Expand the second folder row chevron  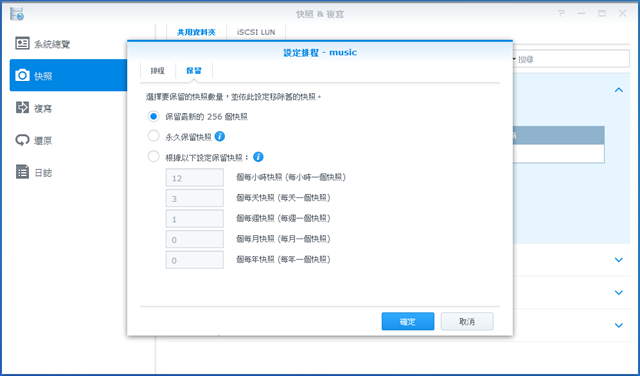tap(619, 260)
